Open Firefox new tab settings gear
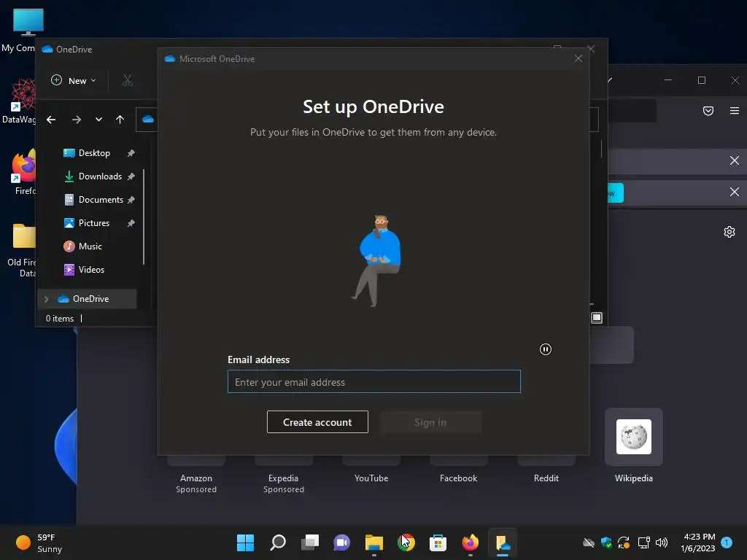Image resolution: width=747 pixels, height=560 pixels. [729, 232]
